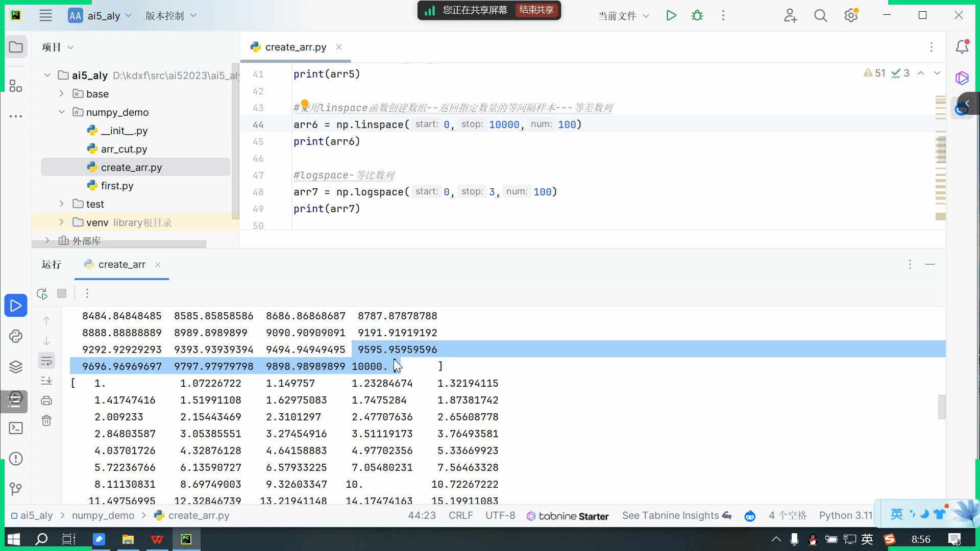Select the Extensions sidebar icon

(x=15, y=85)
